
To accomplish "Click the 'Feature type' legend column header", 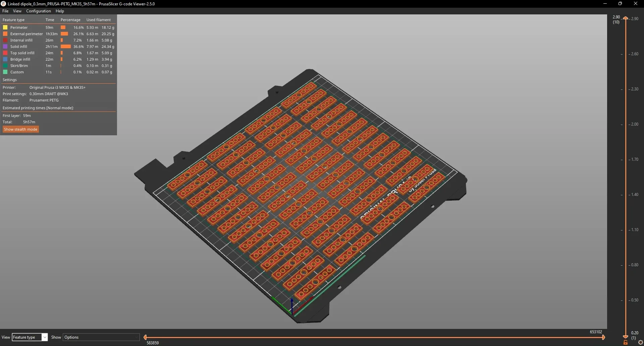I will 13,20.
